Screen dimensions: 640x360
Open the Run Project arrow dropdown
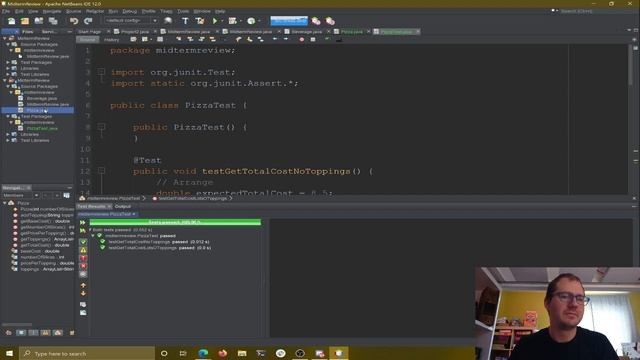tap(222, 21)
